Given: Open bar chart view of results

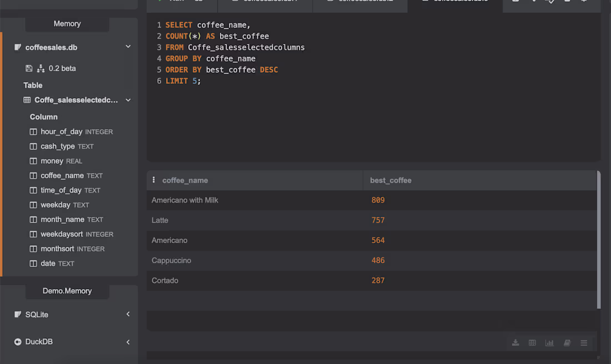Looking at the screenshot, I should tap(549, 342).
